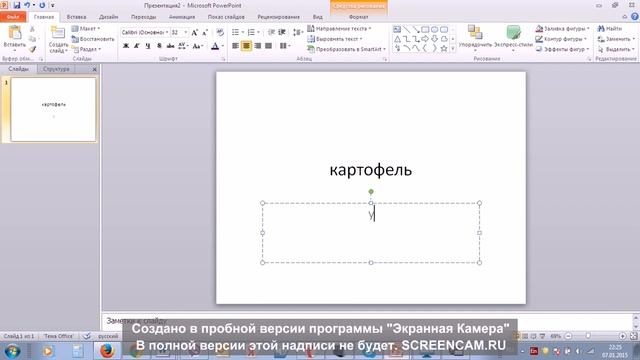
Task: Click spell check icon in status bar
Action: coord(87,336)
